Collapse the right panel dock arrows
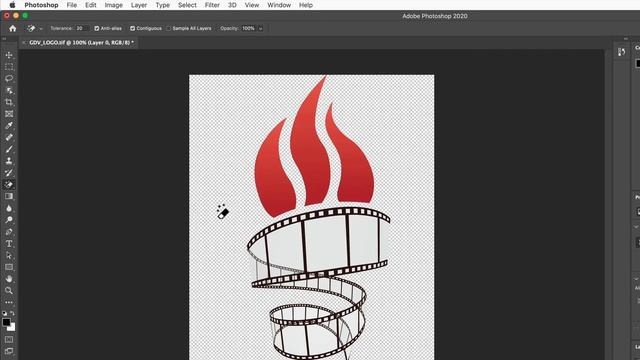Image resolution: width=640 pixels, height=360 pixels. [x=626, y=39]
